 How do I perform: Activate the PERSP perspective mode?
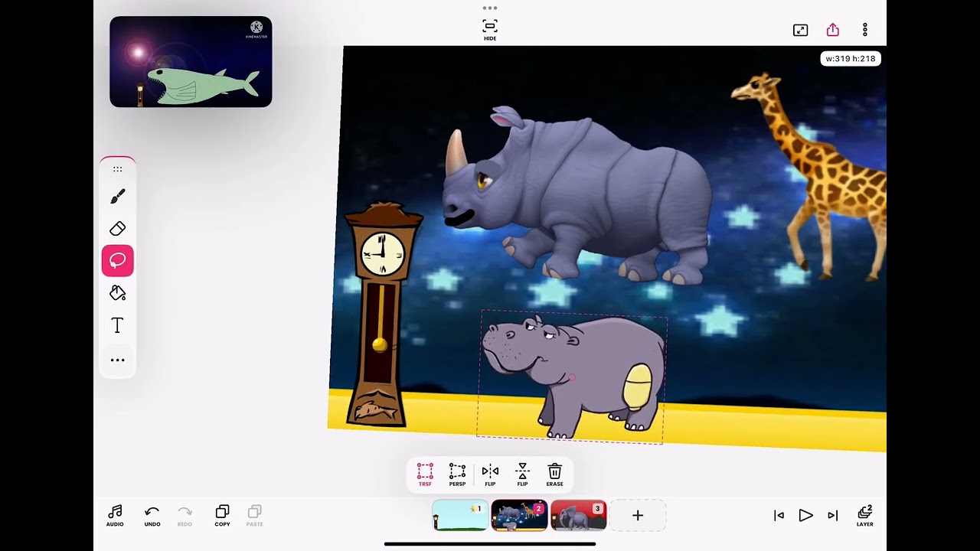click(457, 474)
